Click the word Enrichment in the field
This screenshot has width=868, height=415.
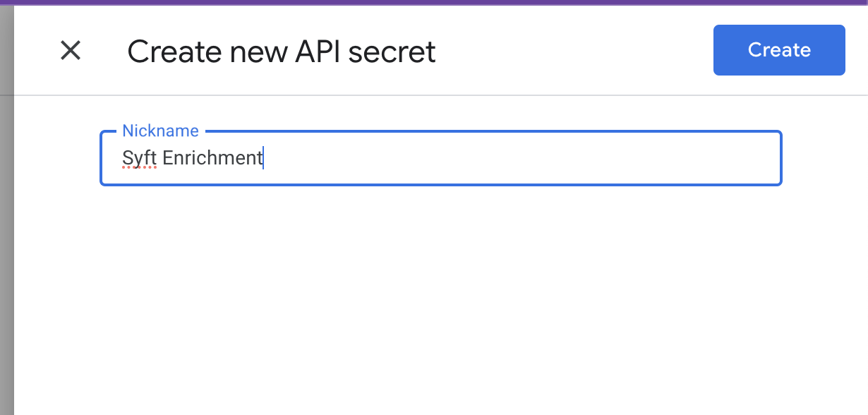point(212,158)
